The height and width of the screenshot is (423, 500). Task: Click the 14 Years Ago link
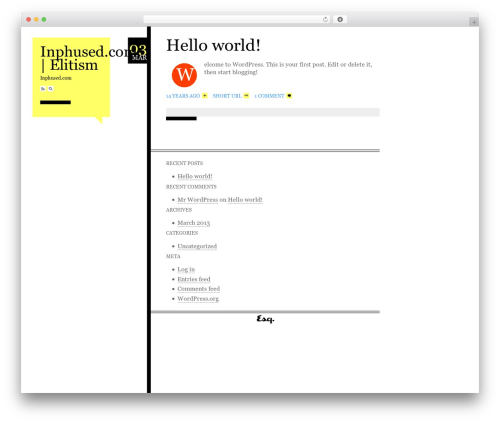click(x=183, y=96)
